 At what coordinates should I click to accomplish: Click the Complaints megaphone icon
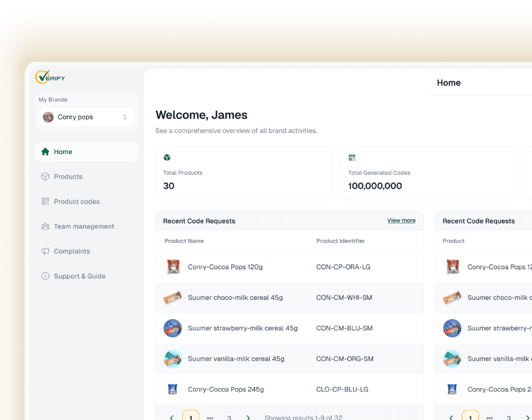pyautogui.click(x=45, y=251)
